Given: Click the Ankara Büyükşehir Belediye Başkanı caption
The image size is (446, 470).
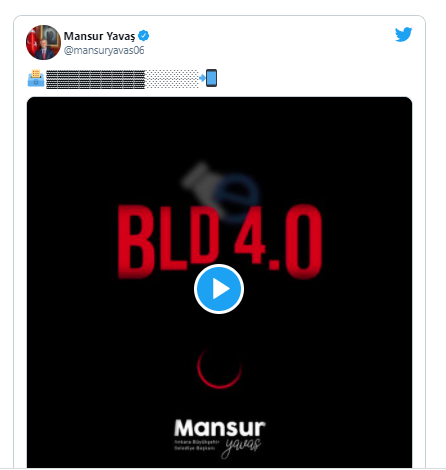Looking at the screenshot, I should (197, 445).
